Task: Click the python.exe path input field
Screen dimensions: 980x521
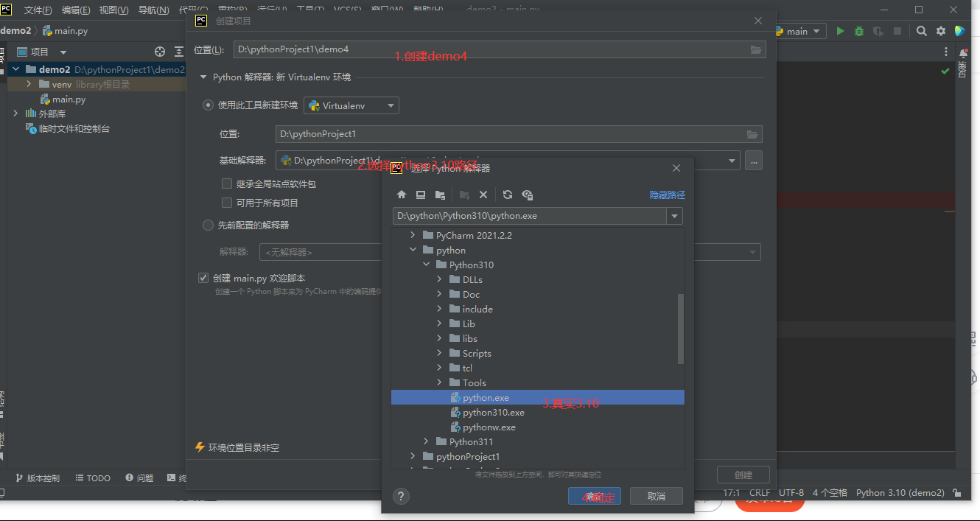Action: coord(529,216)
